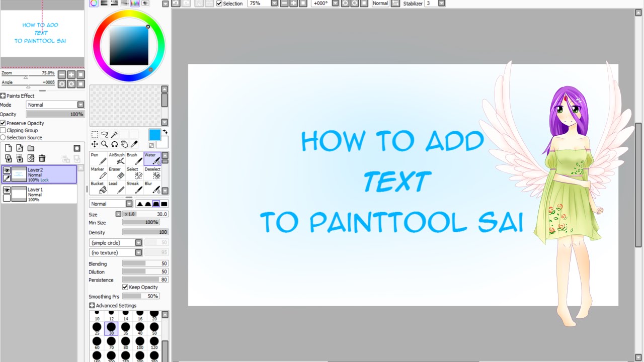Click inside the saturation square of color wheel
Image resolution: width=644 pixels, height=362 pixels.
click(129, 46)
